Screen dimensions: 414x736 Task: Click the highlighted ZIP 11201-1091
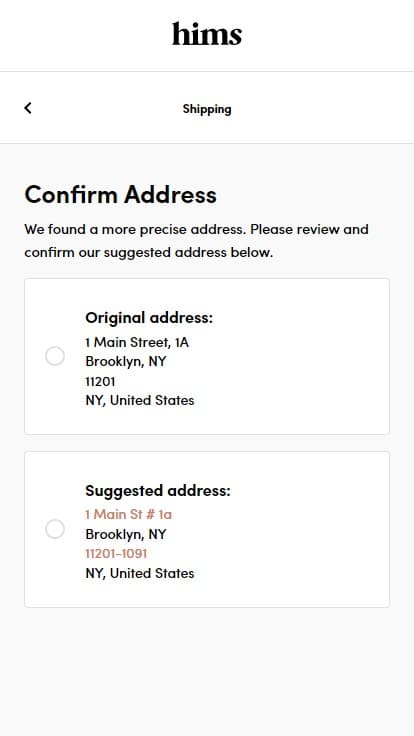[x=116, y=553]
